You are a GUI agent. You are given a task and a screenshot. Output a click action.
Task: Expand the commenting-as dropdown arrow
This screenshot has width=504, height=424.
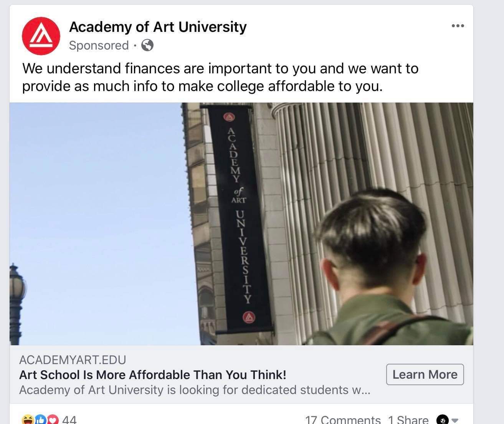(455, 420)
